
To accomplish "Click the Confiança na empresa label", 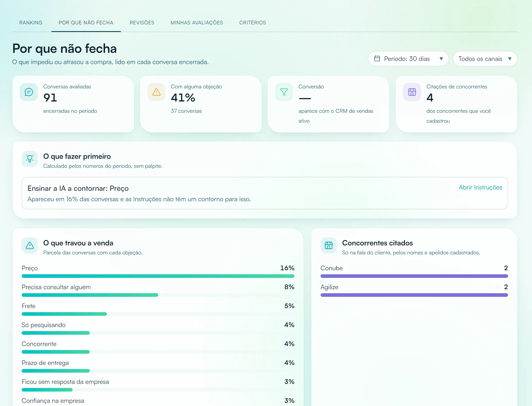I will [x=53, y=401].
